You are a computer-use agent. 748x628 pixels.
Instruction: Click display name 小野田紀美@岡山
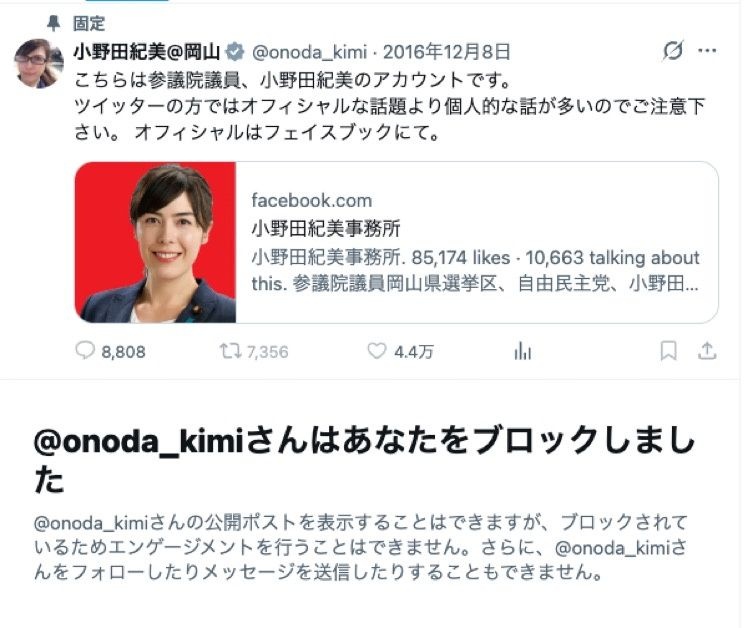pos(147,52)
